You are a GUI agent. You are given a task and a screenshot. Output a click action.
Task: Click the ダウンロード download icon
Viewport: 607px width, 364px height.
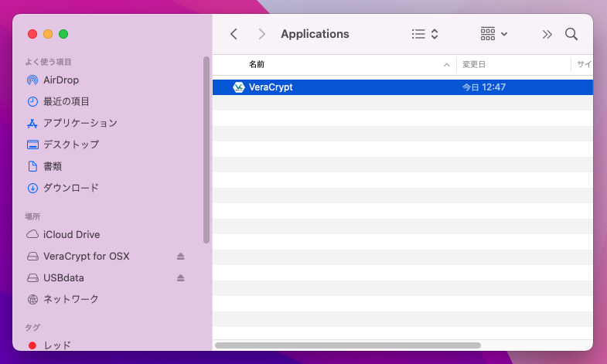32,188
